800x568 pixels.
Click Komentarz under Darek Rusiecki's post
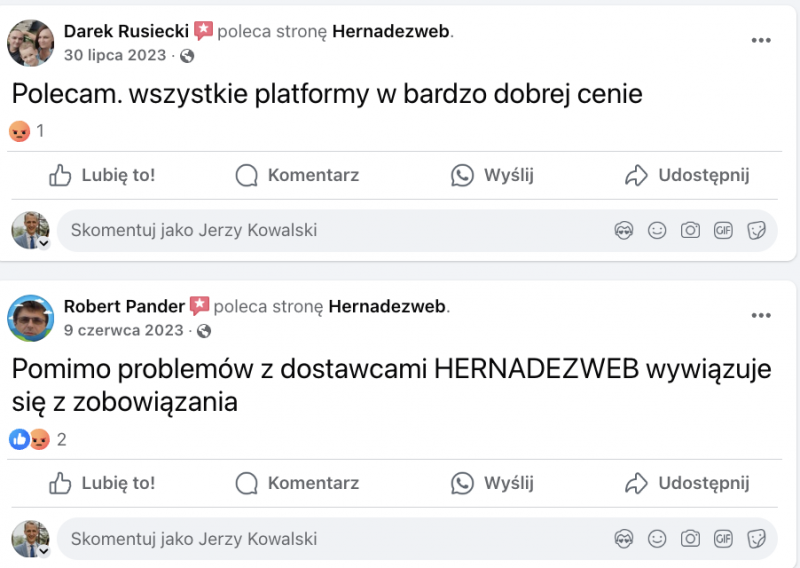pos(297,176)
